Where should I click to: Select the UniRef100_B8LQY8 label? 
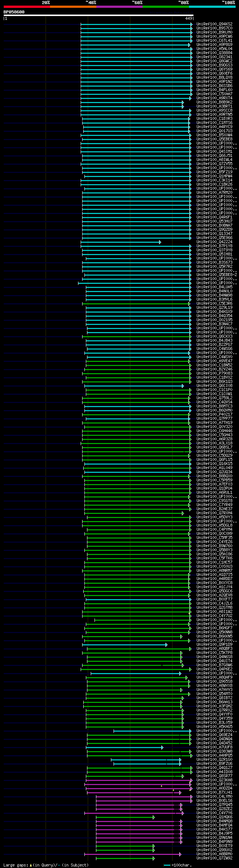(x=214, y=77)
